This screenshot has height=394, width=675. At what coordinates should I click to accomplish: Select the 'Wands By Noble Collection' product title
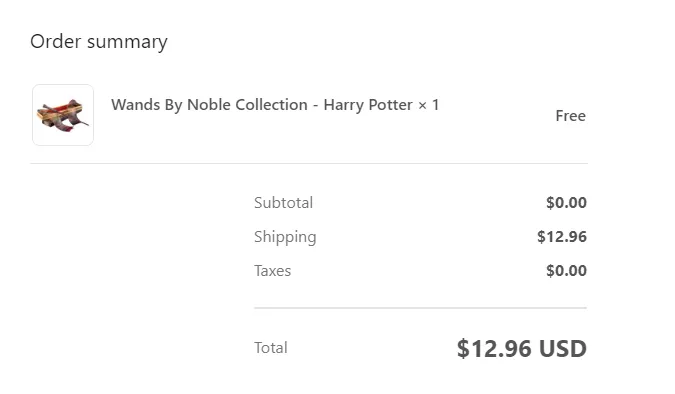tap(275, 105)
